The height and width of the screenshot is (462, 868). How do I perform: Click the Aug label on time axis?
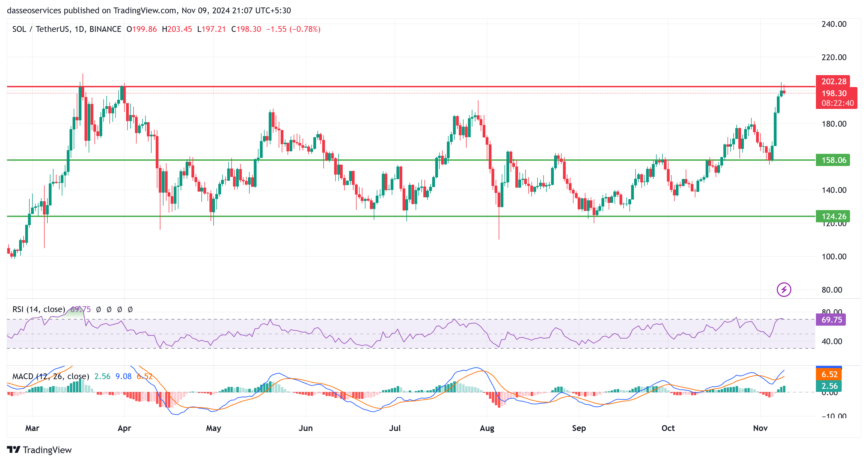(x=487, y=428)
